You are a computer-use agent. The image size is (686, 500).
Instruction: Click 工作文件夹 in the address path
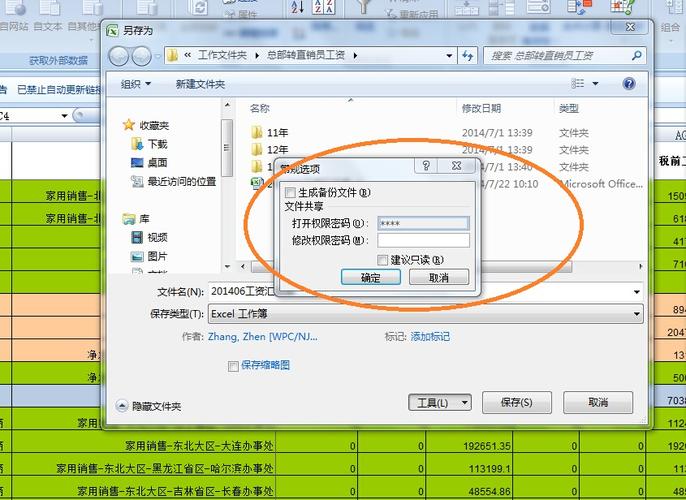(222, 55)
